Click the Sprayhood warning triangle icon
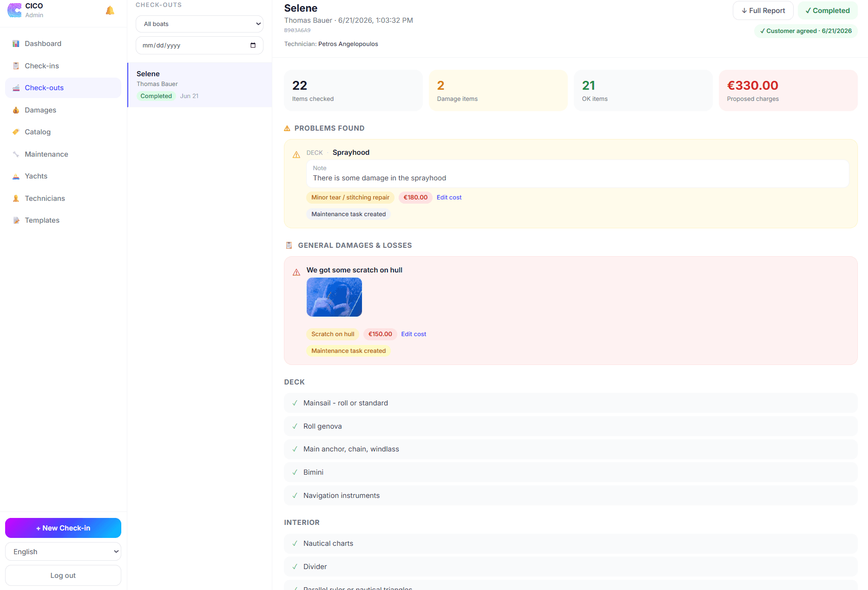This screenshot has height=590, width=868. point(296,155)
